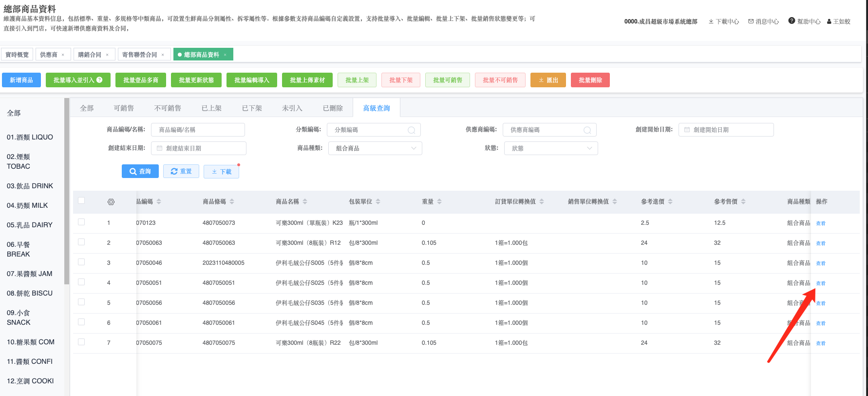Close the 購銷合同 tab with its x
The height and width of the screenshot is (396, 868).
(107, 55)
